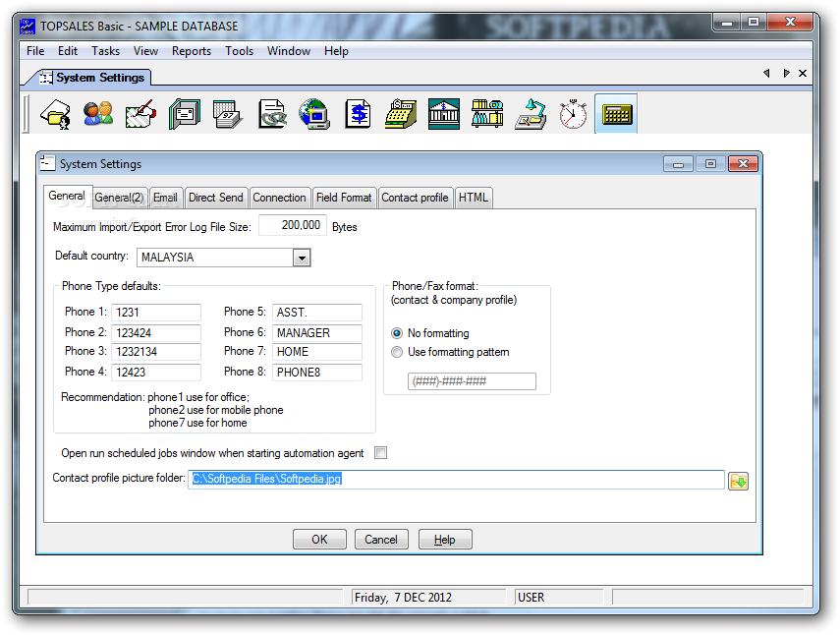Click the OK button
840x635 pixels.
coord(319,540)
